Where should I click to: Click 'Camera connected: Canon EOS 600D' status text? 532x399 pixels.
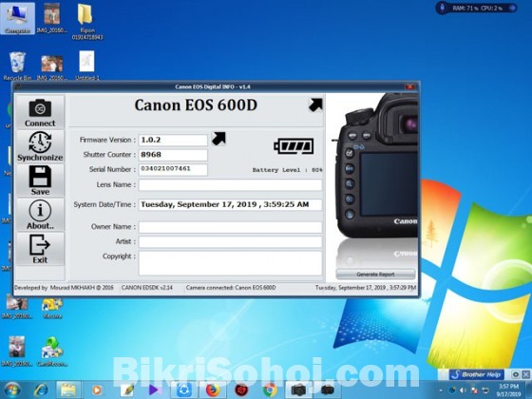231,288
